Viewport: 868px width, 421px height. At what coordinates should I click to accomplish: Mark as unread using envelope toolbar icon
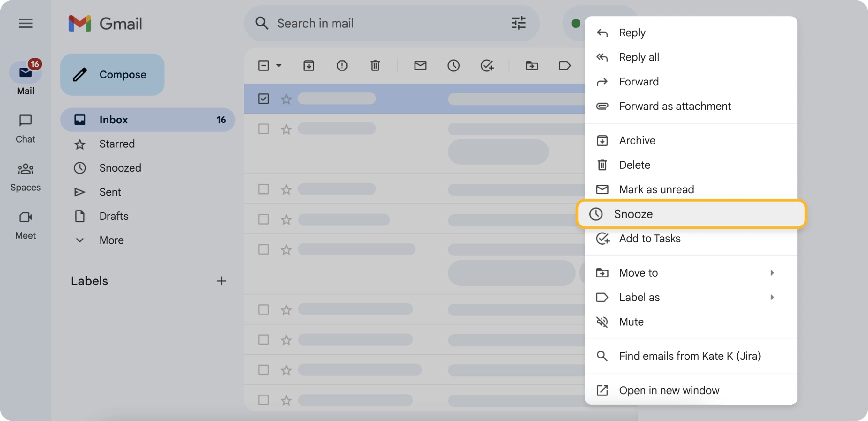click(420, 66)
